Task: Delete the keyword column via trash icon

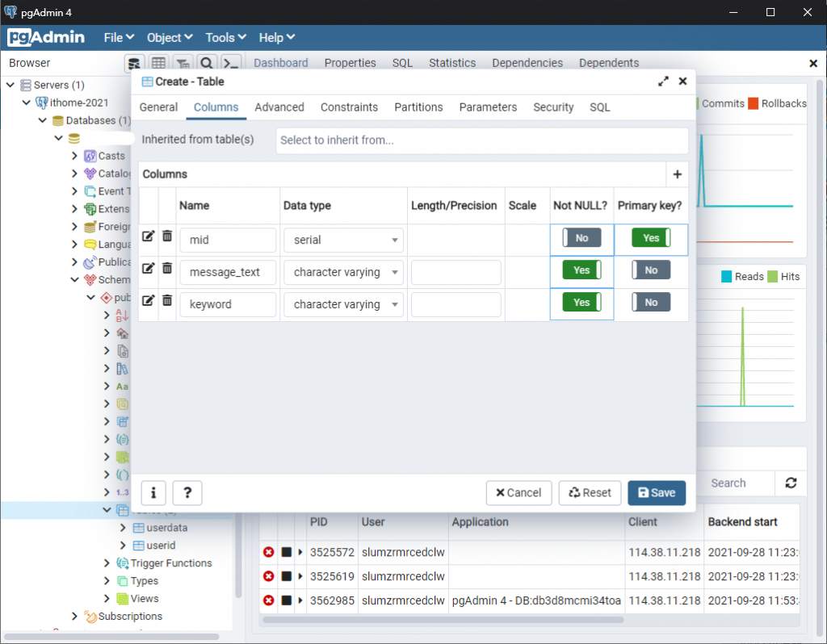Action: pos(166,300)
